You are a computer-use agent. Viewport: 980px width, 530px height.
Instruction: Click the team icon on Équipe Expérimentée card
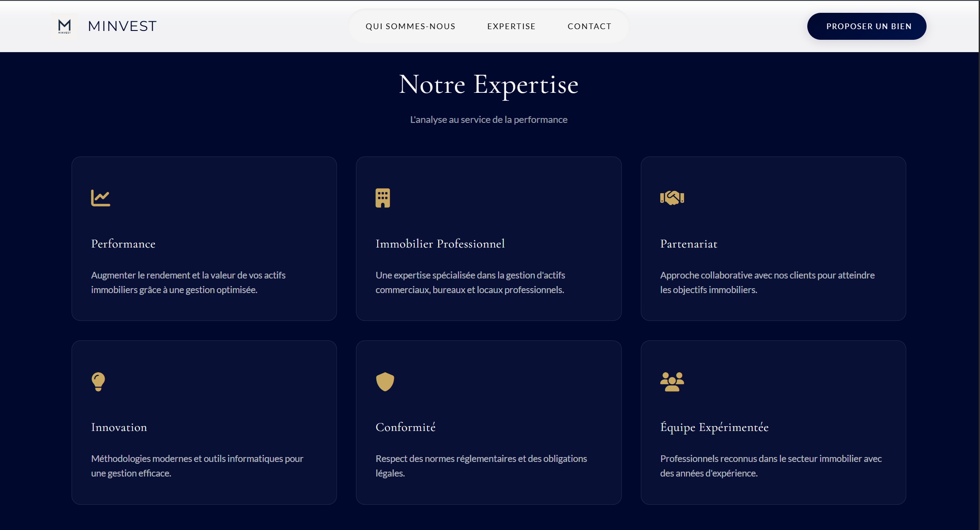672,381
